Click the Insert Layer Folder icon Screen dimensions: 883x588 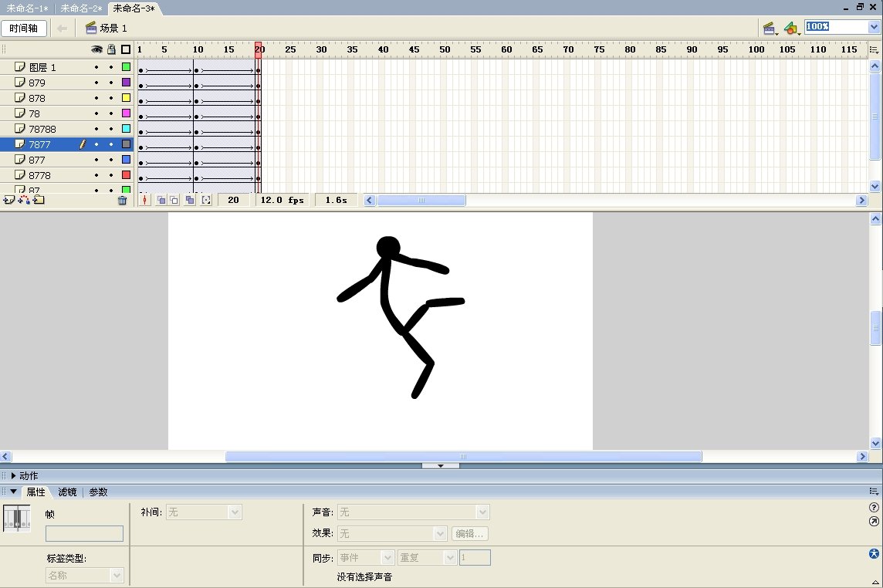(39, 200)
